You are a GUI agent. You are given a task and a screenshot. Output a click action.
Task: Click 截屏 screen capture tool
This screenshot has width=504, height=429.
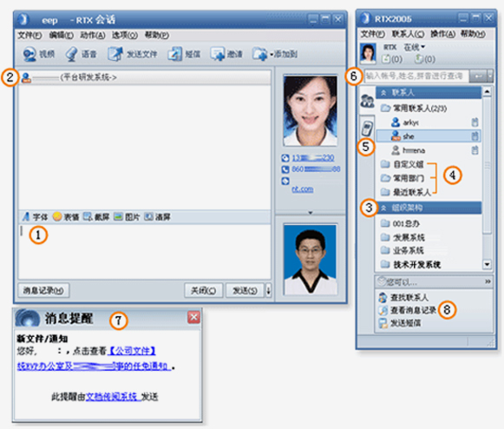pyautogui.click(x=96, y=217)
